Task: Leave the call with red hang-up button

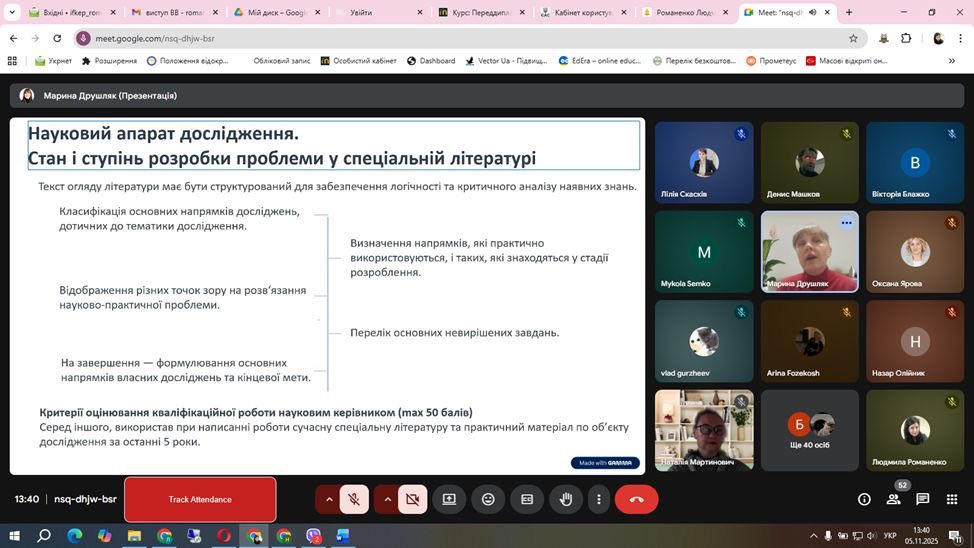Action: pos(637,500)
